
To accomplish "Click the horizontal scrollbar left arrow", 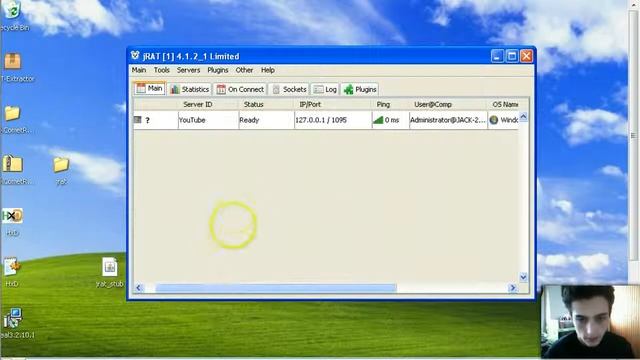I will (138, 288).
